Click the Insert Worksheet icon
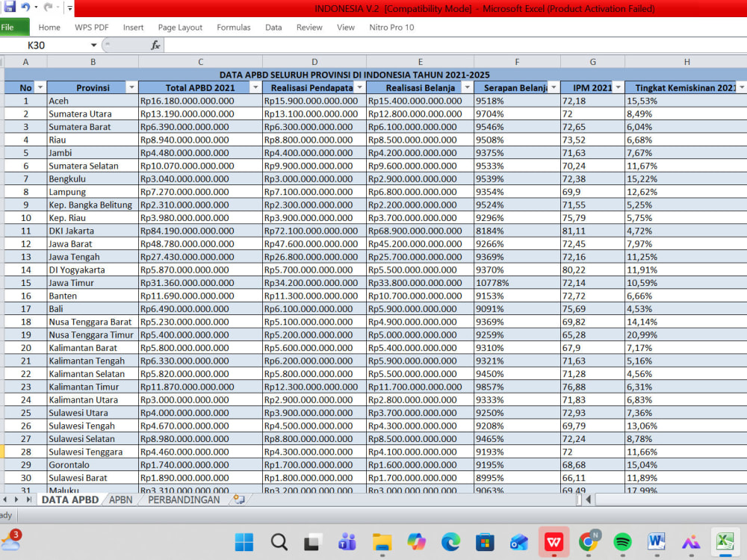The height and width of the screenshot is (560, 747). click(239, 500)
